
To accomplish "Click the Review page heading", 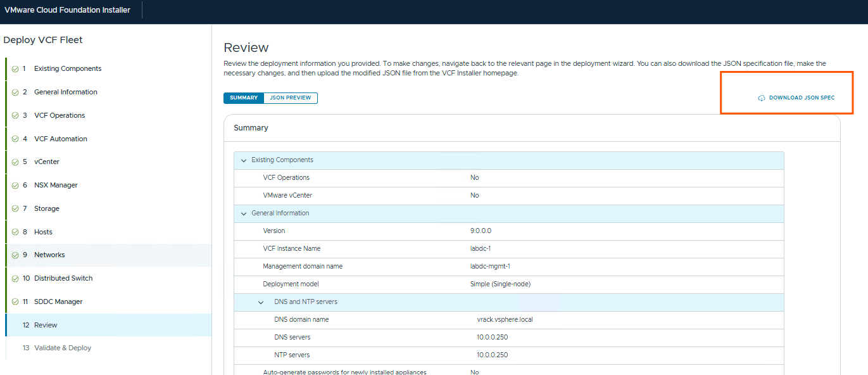I will click(x=246, y=48).
